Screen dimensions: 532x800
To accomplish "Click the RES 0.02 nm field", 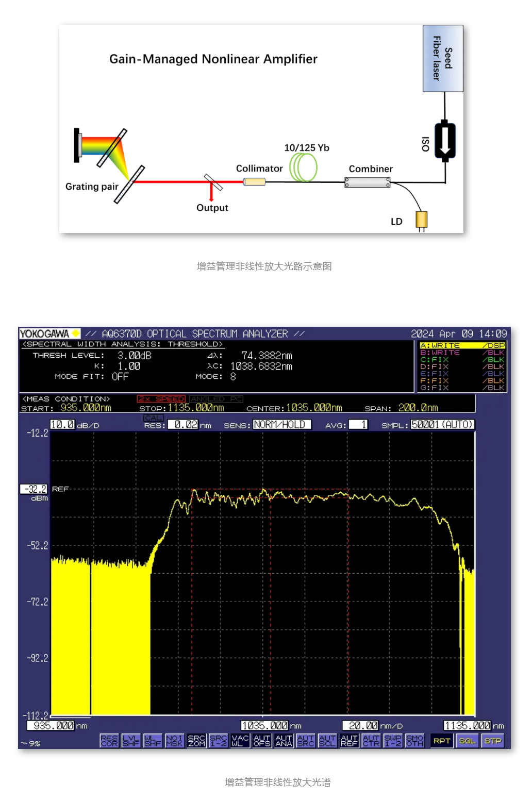I will tap(184, 425).
